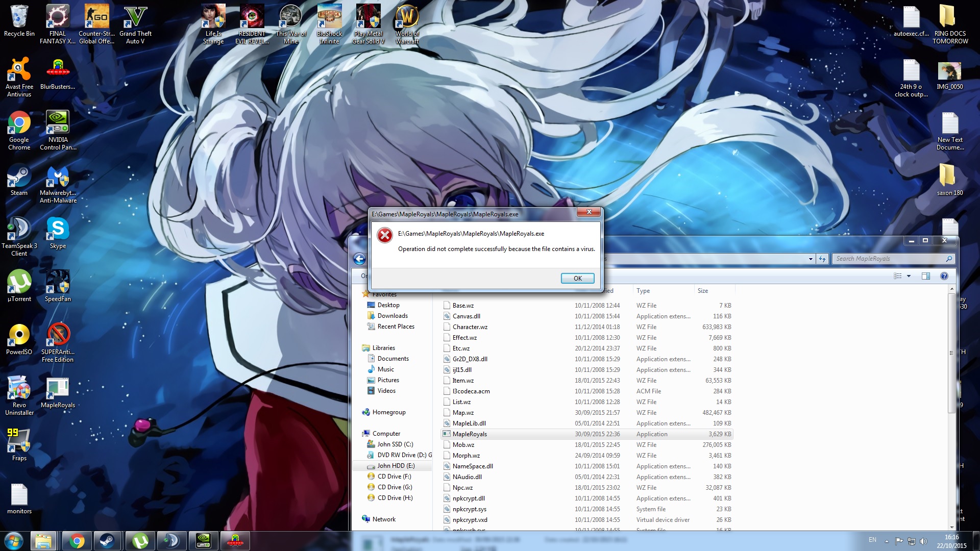
Task: Select the saxon 180 folder on desktop
Action: (950, 180)
